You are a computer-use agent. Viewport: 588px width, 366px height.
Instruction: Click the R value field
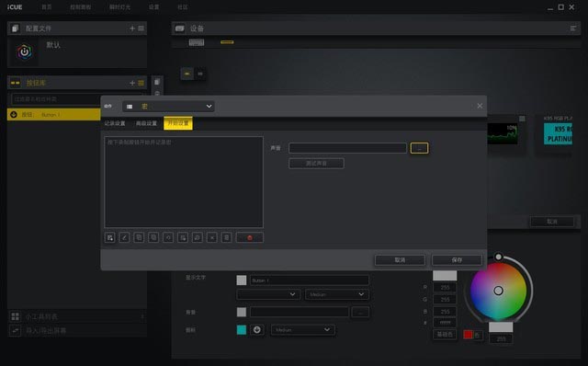pyautogui.click(x=445, y=288)
